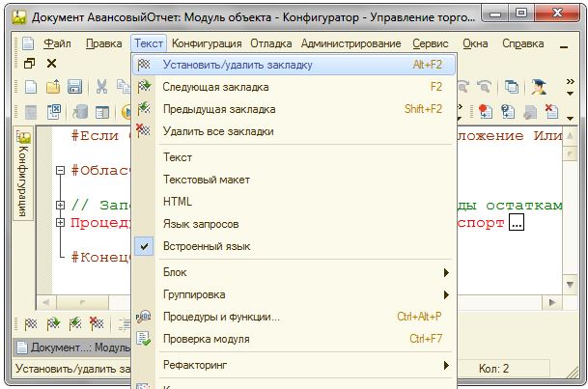The width and height of the screenshot is (588, 389).
Task: Open the Конфигурация menu
Action: pyautogui.click(x=208, y=43)
